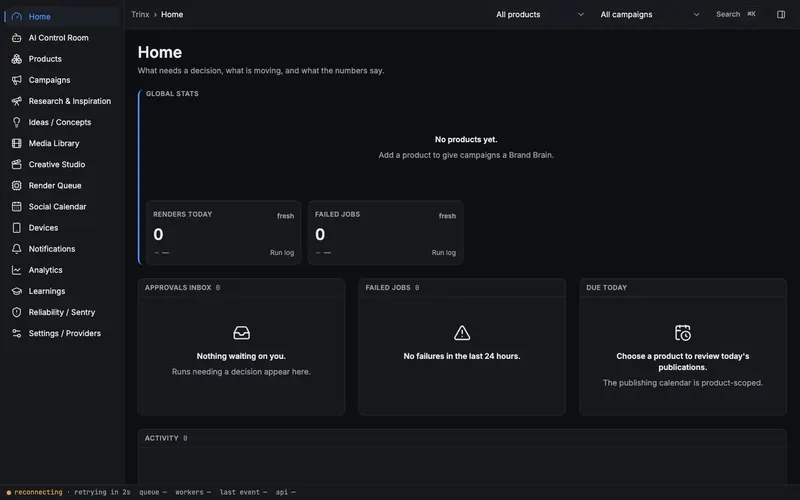Open Settings / Providers
This screenshot has height=500, width=800.
(62, 333)
